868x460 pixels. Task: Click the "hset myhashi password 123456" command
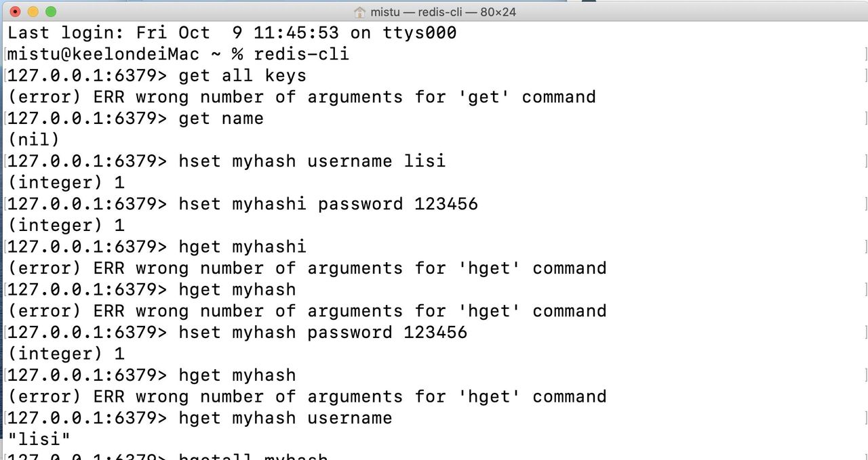click(x=328, y=204)
